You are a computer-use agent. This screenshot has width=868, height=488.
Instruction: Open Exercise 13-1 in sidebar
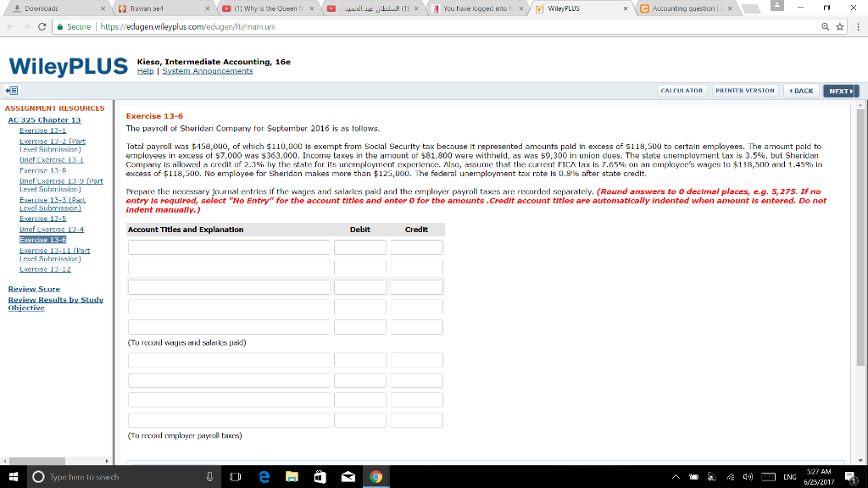point(42,130)
